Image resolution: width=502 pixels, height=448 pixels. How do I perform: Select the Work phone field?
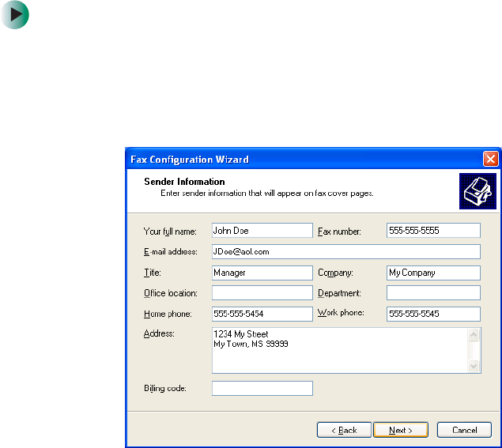433,314
